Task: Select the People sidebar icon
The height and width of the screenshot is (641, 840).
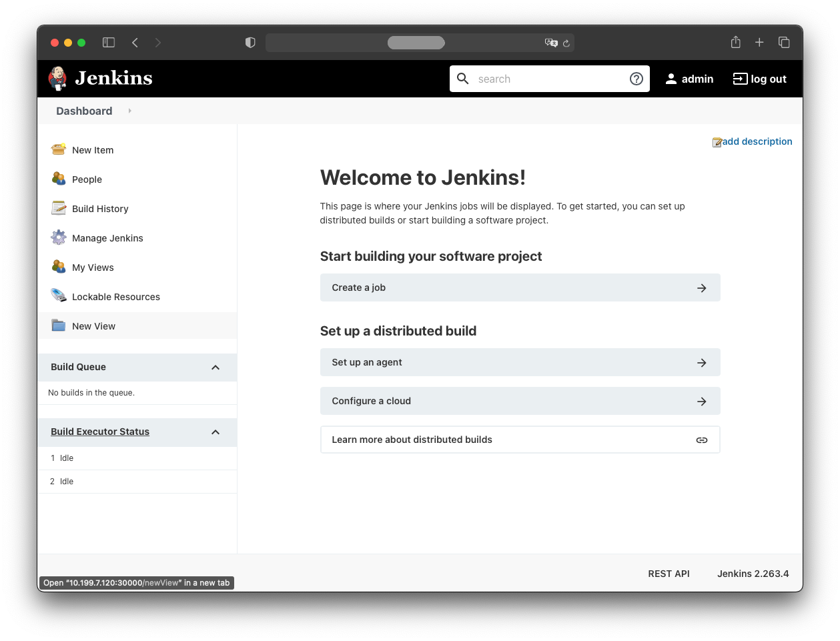Action: tap(59, 179)
